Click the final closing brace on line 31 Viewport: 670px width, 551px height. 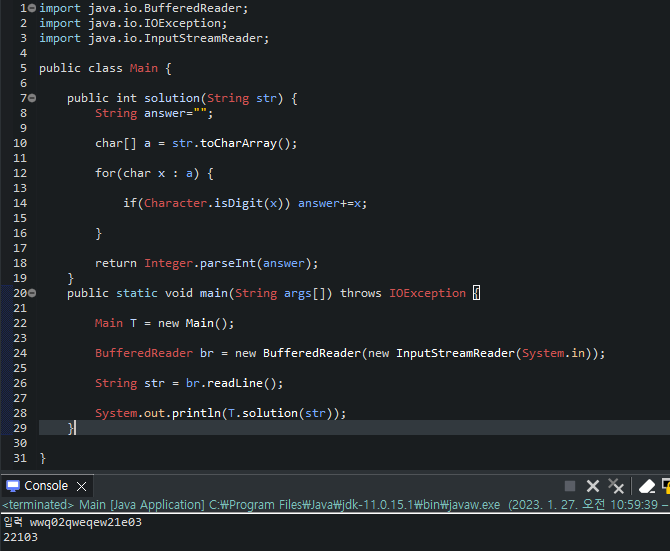coord(42,458)
